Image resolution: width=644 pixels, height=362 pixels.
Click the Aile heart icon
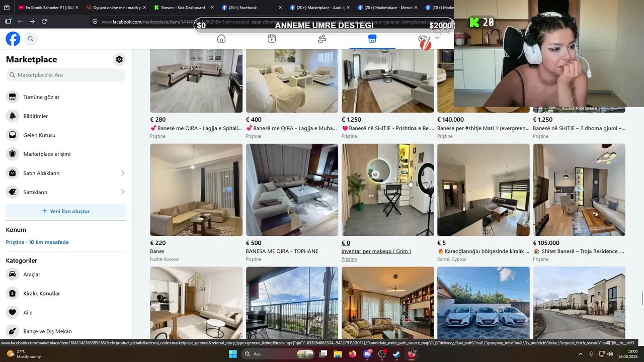click(13, 312)
